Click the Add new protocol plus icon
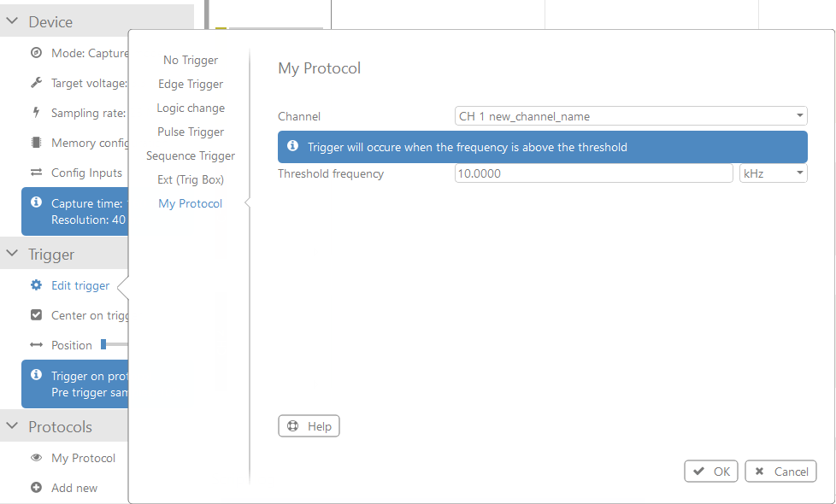Screen dimensions: 836x504 click(34, 487)
